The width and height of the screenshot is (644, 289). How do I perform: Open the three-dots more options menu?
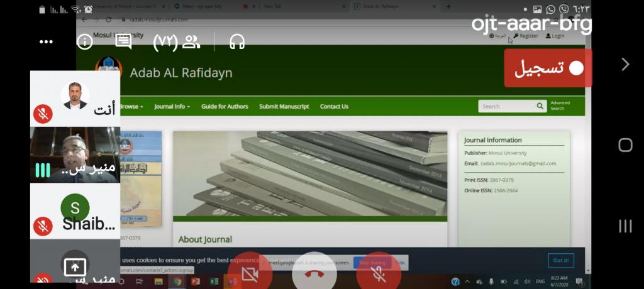pyautogui.click(x=46, y=42)
